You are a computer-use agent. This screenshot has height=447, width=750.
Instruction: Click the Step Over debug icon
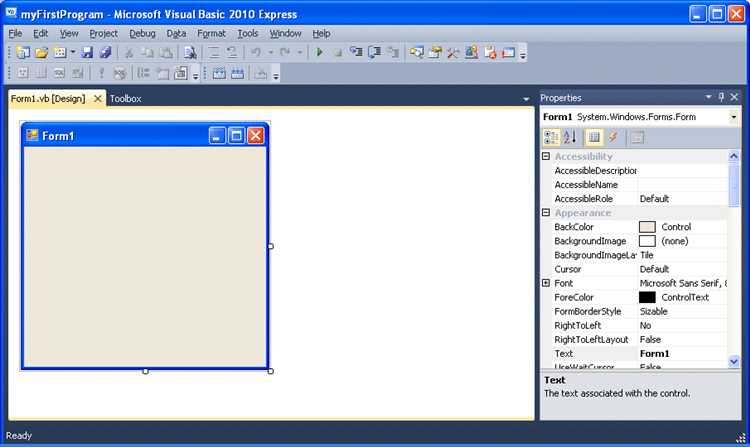(375, 53)
